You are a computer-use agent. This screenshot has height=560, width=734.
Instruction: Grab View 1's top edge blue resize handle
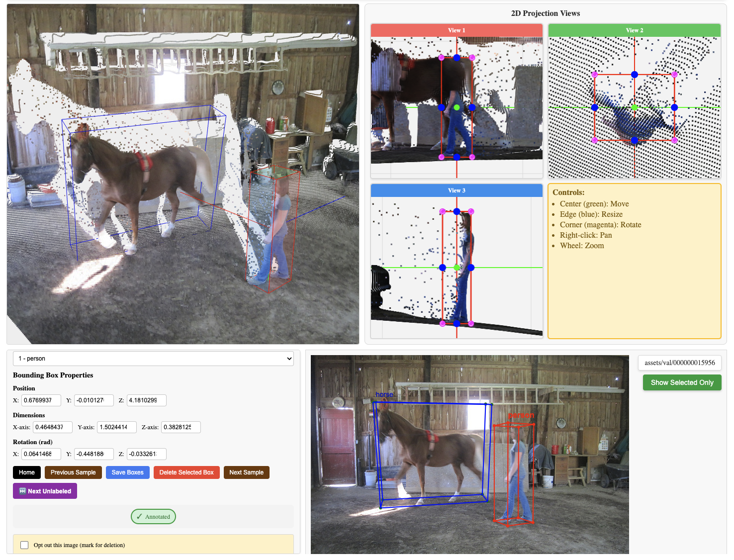(x=457, y=58)
